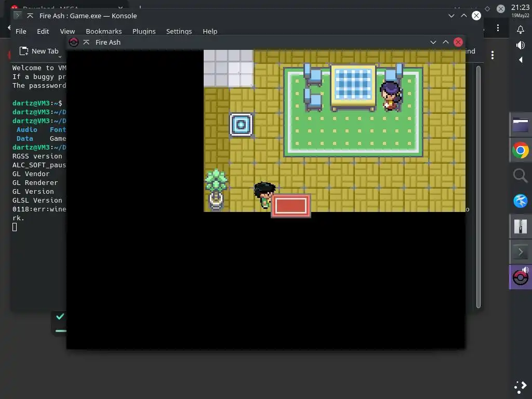The image size is (532, 399).
Task: Open the notifications bell in system tray
Action: coord(521,30)
